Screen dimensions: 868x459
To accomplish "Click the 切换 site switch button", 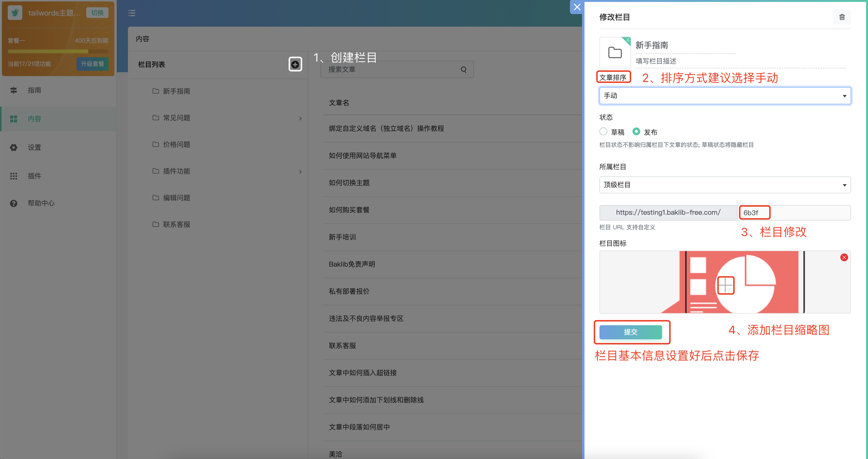I will pyautogui.click(x=97, y=13).
